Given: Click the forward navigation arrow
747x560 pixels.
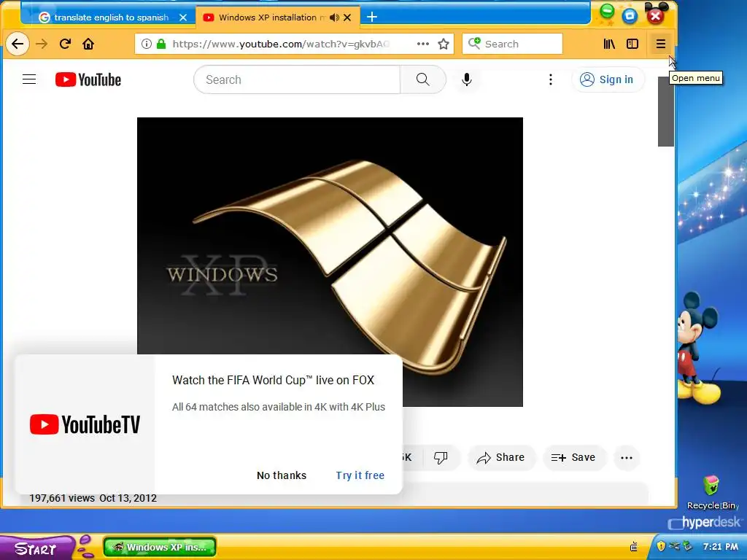Looking at the screenshot, I should pos(42,44).
